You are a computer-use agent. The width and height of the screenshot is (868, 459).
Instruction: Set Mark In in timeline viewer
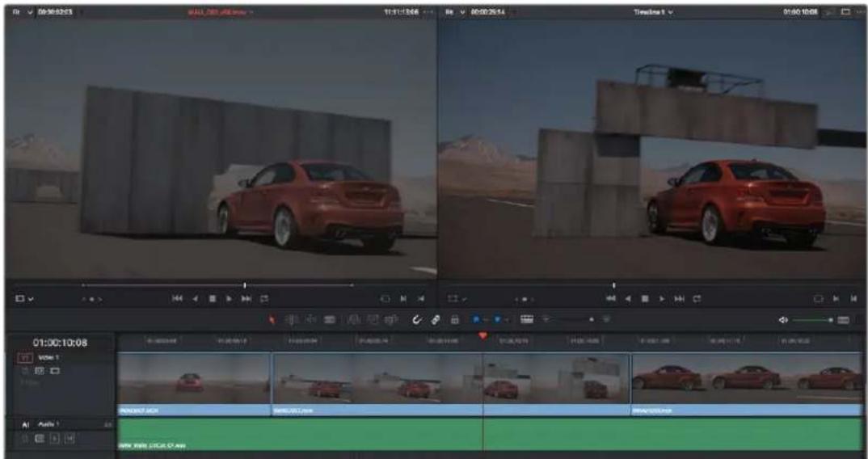tap(837, 298)
